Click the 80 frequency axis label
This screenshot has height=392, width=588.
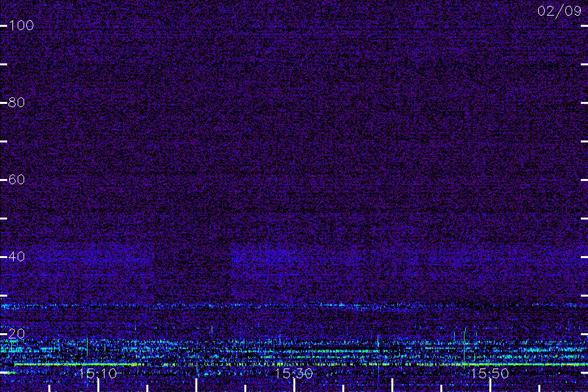pos(17,103)
